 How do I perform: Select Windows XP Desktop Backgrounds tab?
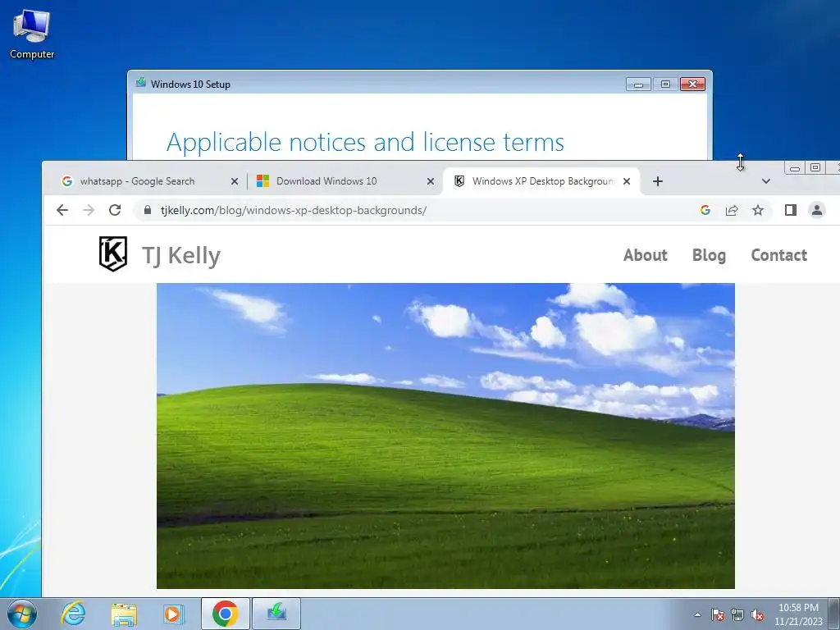(543, 181)
